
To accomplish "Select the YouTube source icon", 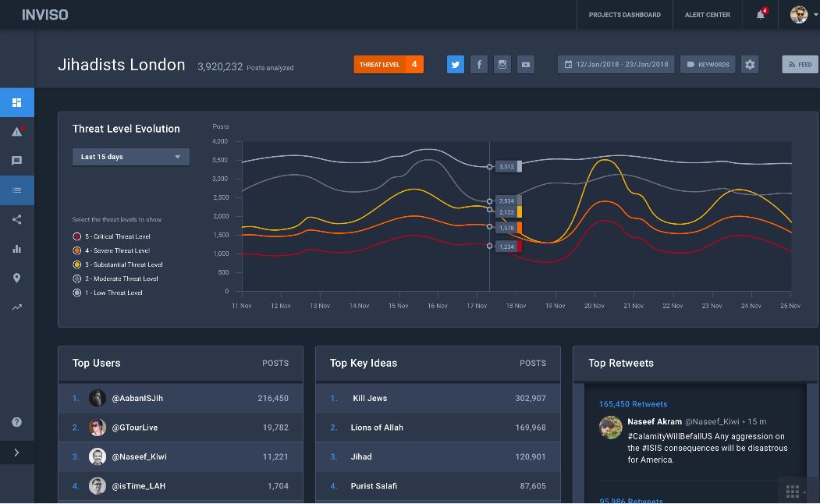I will click(526, 65).
